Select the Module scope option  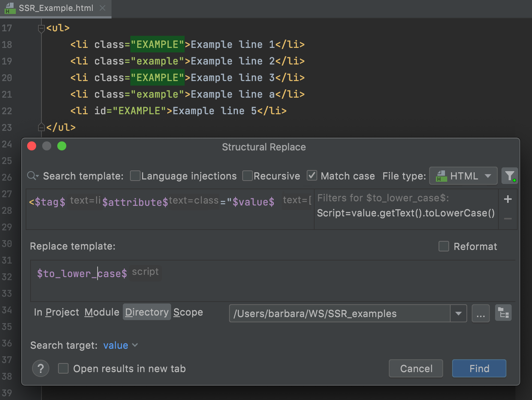coord(102,312)
